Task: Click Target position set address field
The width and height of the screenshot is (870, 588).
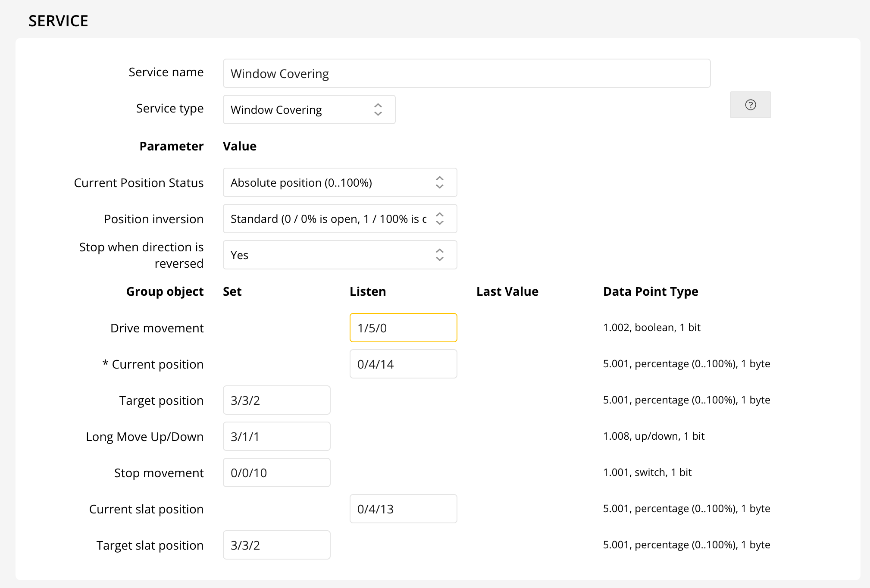Action: click(276, 400)
